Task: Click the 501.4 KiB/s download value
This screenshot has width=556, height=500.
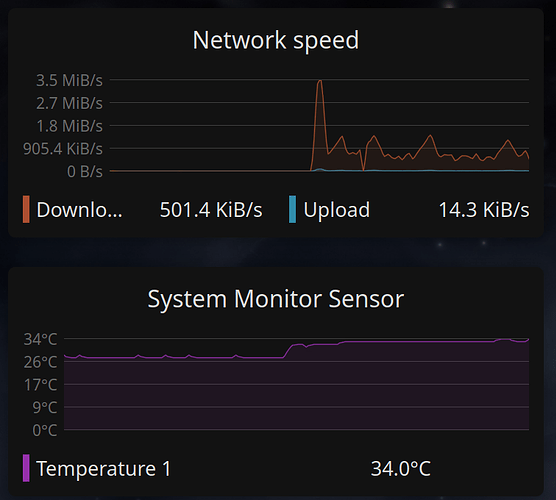Action: pyautogui.click(x=211, y=210)
